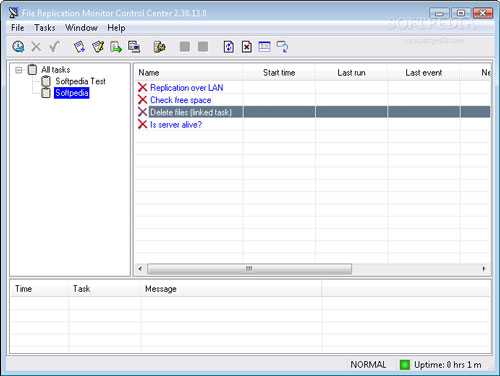Select the Check free space task

pos(181,100)
